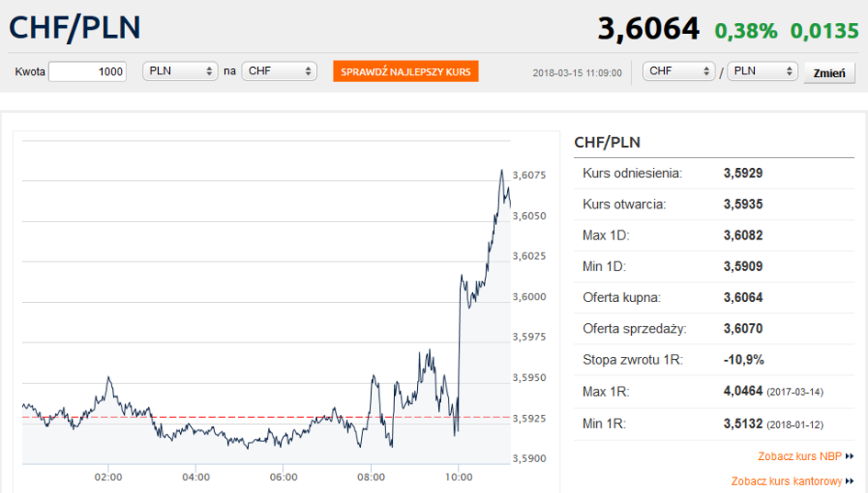Click the Kwota label
The image size is (868, 493).
click(30, 72)
